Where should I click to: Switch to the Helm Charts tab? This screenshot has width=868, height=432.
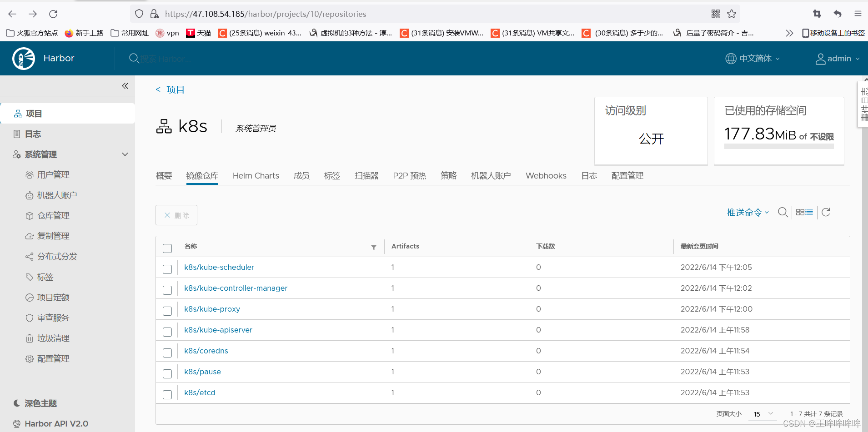pyautogui.click(x=256, y=176)
